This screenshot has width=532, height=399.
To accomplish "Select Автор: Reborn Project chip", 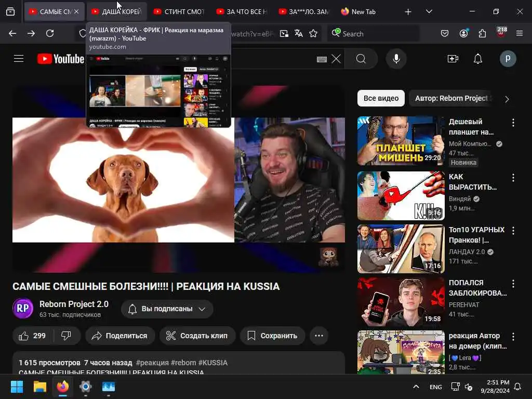I will (x=451, y=98).
